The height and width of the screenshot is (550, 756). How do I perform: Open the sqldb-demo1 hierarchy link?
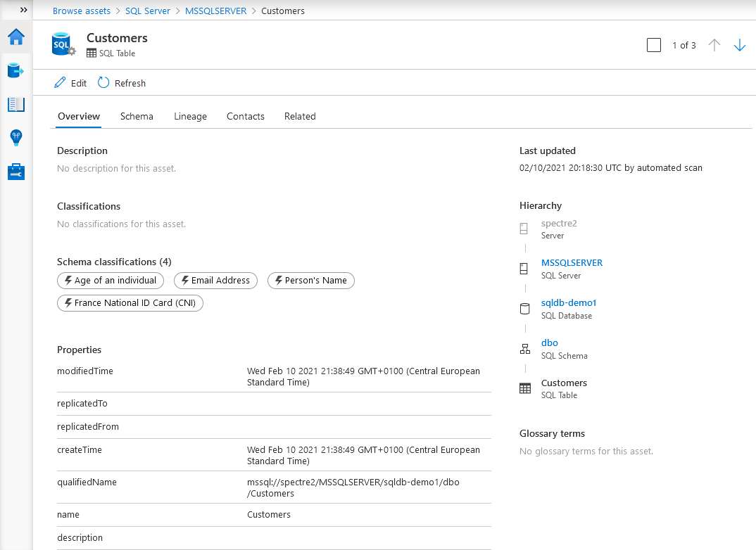569,303
